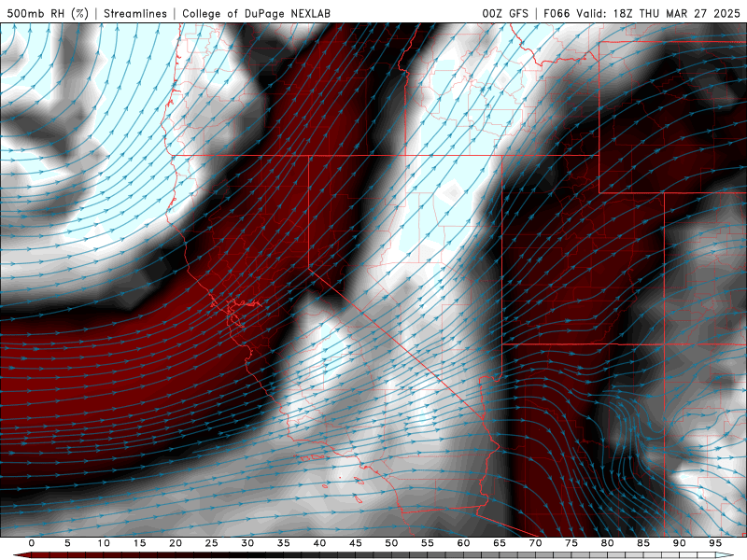Click the "50" label on the color scale
This screenshot has width=747, height=560.
point(391,543)
